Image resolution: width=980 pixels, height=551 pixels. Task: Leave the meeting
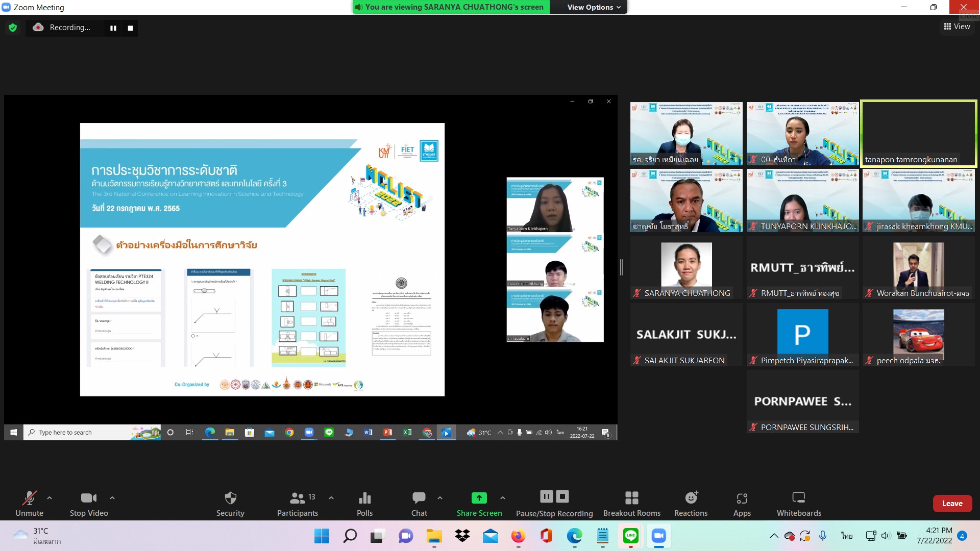(952, 504)
